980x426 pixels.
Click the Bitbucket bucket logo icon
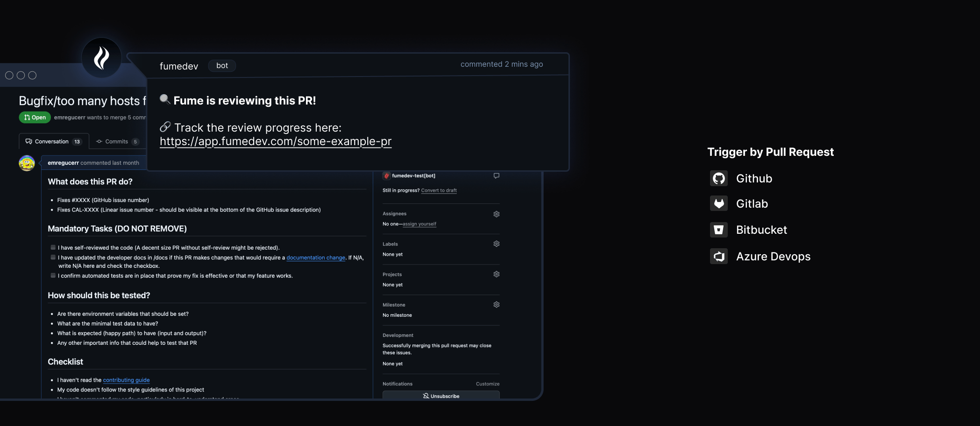pos(719,230)
